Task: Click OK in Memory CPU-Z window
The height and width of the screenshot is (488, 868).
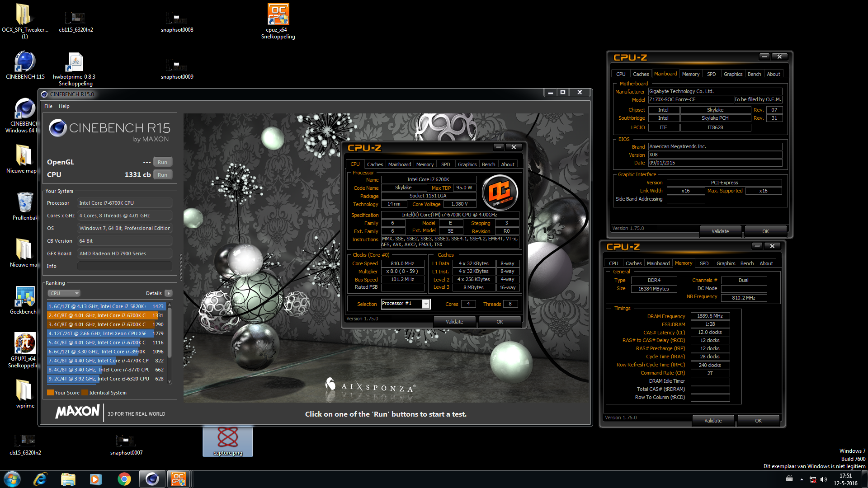Action: (x=758, y=421)
